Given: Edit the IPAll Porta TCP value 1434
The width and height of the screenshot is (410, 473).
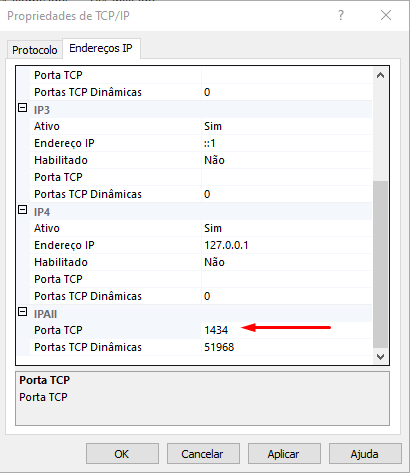Looking at the screenshot, I should coord(287,330).
